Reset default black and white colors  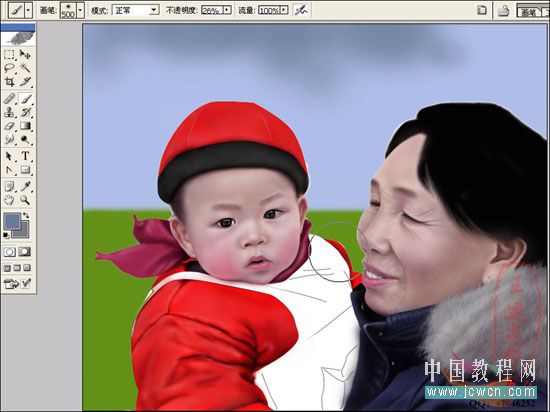[6, 236]
